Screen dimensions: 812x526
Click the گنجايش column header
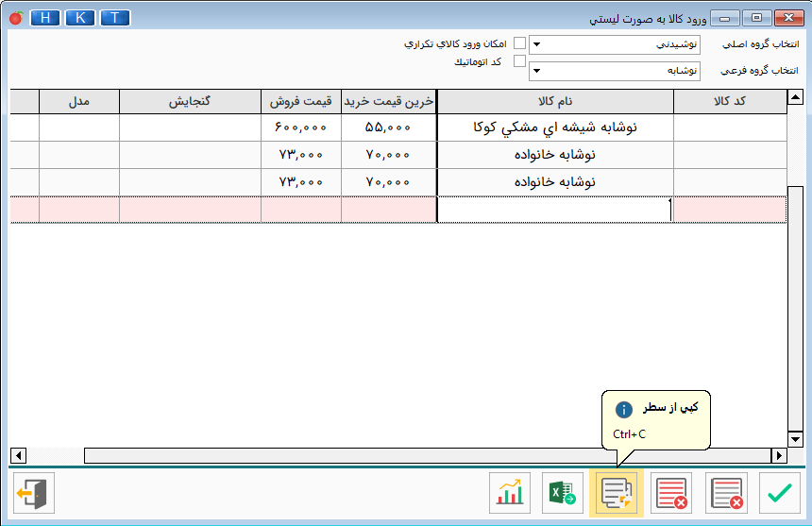click(x=190, y=101)
